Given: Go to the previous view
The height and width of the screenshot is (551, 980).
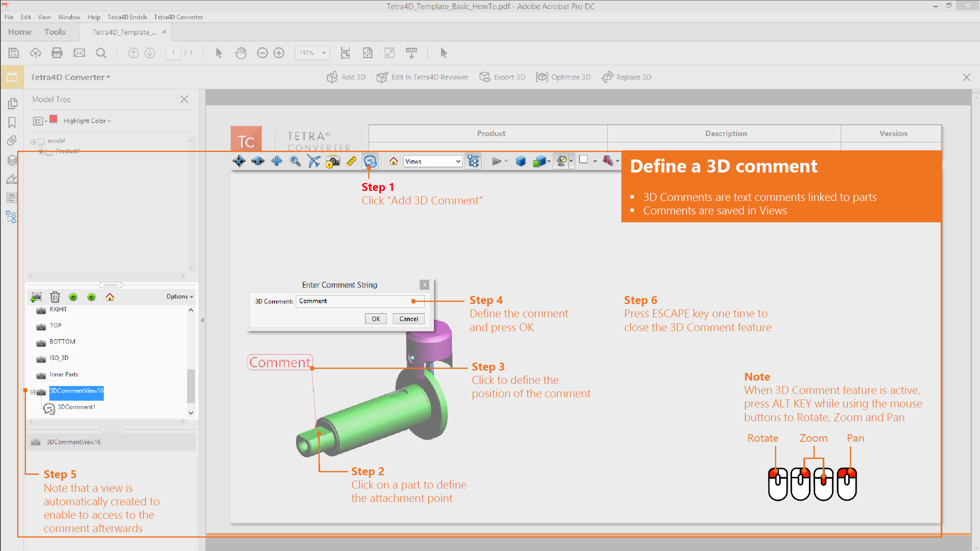Looking at the screenshot, I should point(73,297).
